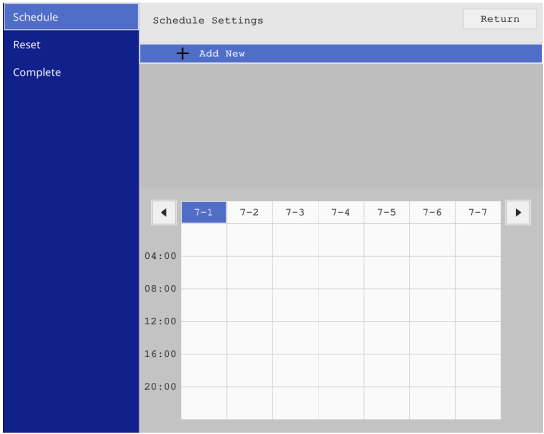Add New schedule entry bar
The height and width of the screenshot is (434, 544).
[x=341, y=54]
